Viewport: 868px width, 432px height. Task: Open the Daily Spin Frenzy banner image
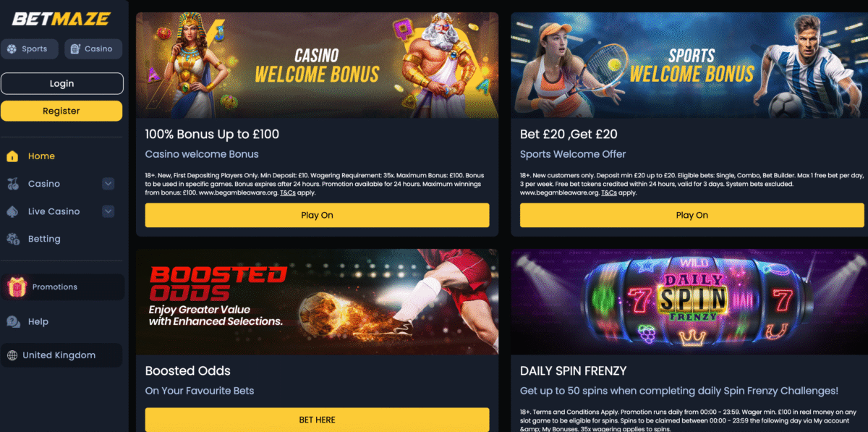click(688, 302)
